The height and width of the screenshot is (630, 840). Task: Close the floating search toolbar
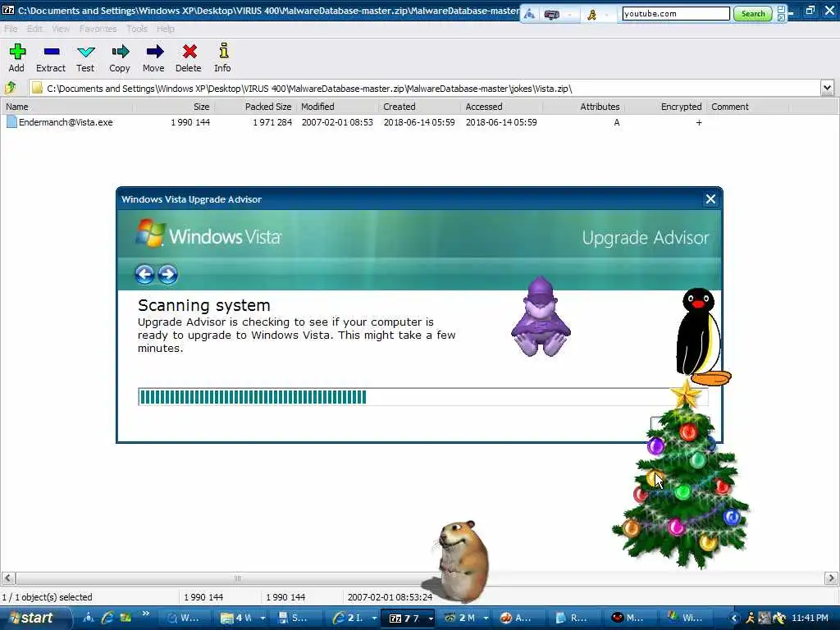point(781,18)
